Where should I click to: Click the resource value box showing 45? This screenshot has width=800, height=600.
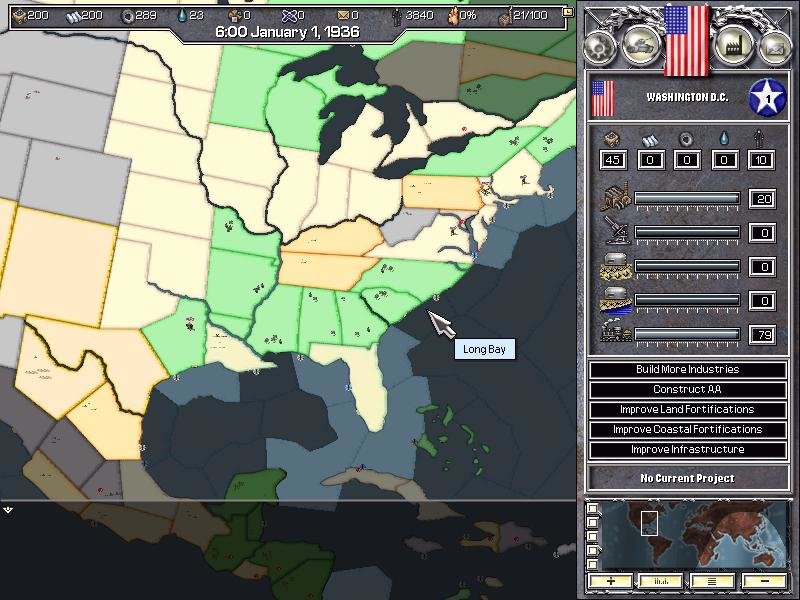(612, 160)
